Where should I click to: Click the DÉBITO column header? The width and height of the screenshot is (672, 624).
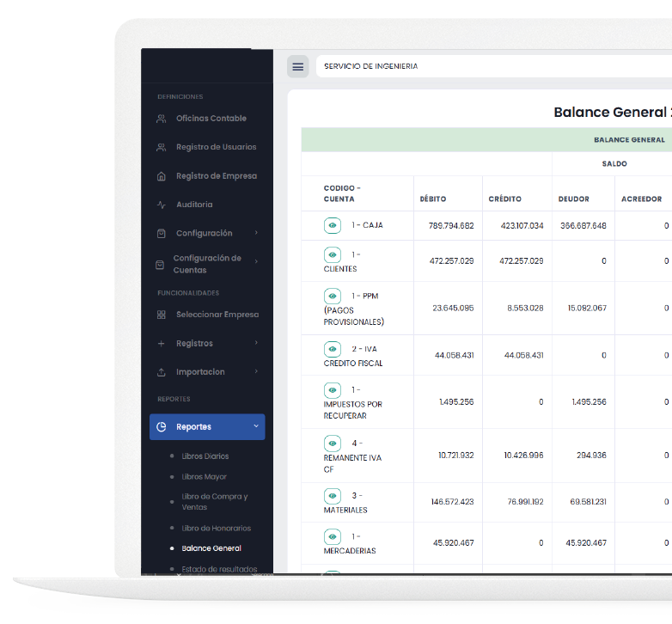pyautogui.click(x=433, y=199)
